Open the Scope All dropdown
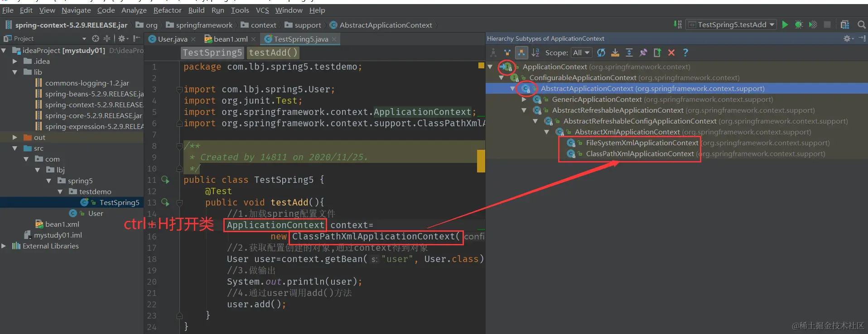868x334 pixels. 582,52
